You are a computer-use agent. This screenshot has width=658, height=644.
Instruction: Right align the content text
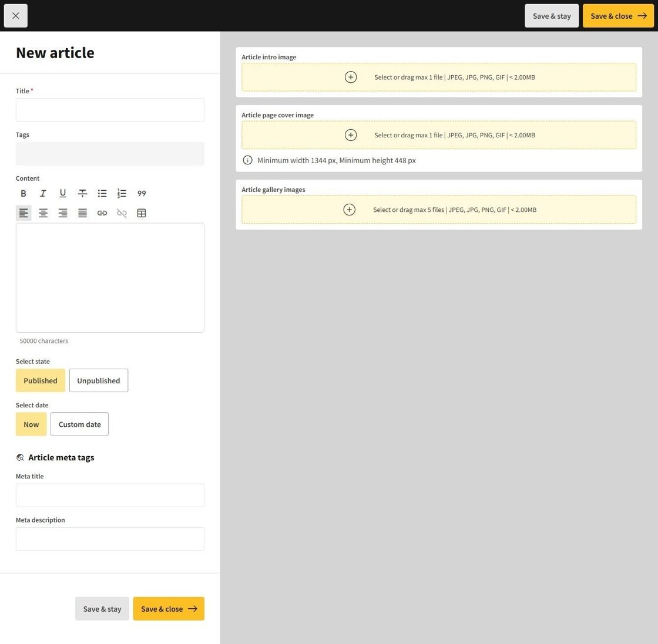pyautogui.click(x=63, y=213)
